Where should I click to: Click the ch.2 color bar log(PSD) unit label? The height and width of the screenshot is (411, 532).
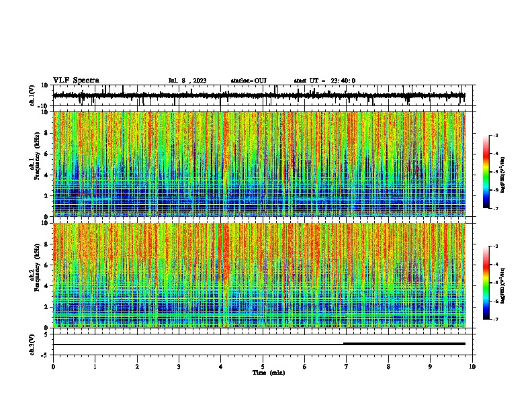pos(503,285)
